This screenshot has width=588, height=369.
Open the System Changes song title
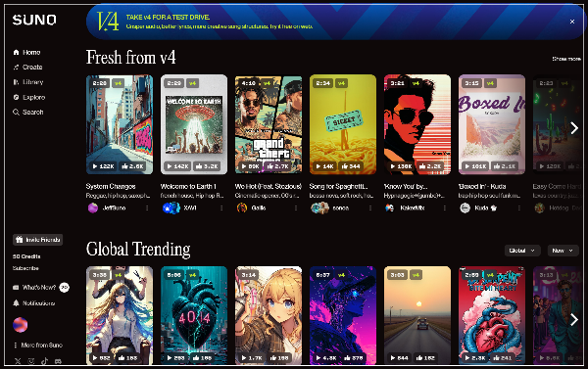(111, 187)
